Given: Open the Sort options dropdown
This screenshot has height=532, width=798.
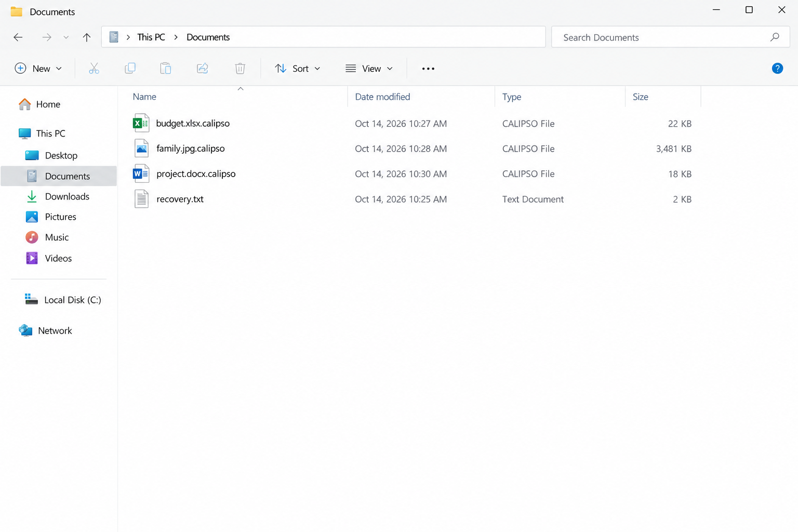Looking at the screenshot, I should tap(298, 69).
